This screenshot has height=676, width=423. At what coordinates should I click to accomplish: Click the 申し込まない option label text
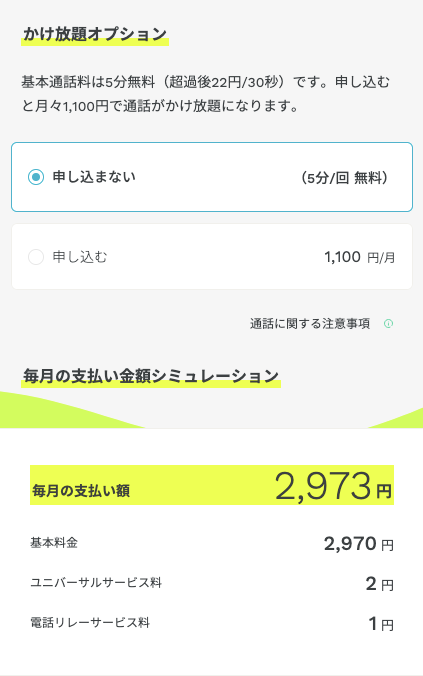[x=94, y=177]
